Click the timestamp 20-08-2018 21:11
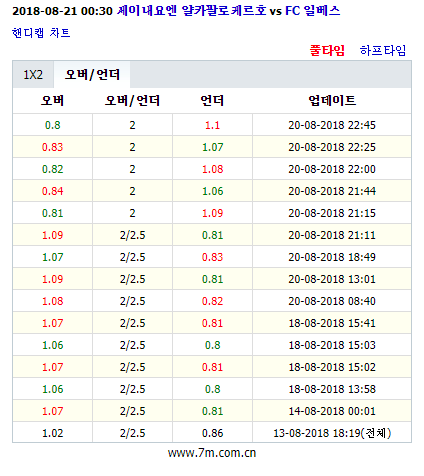The image size is (424, 476). [332, 235]
